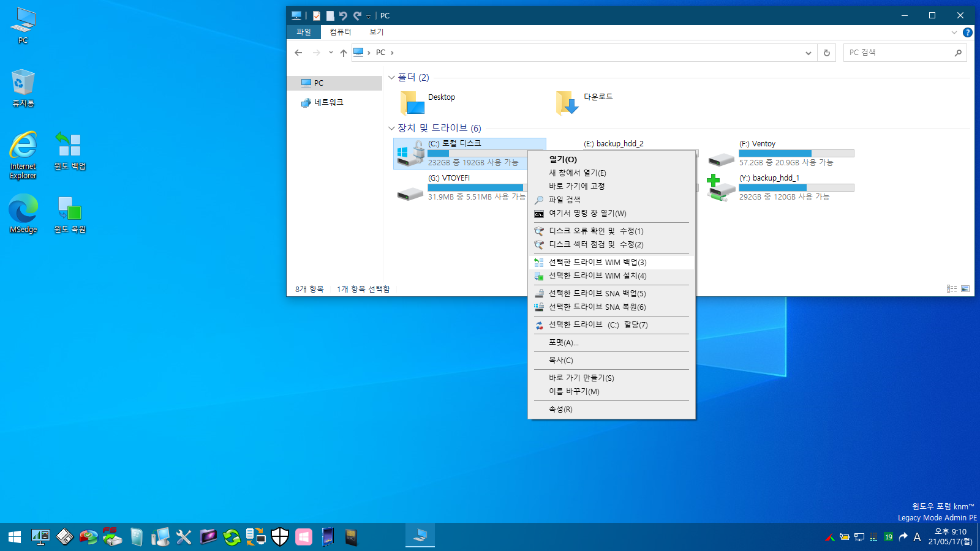Choose 선택한 드라이브 SNA 복원(6)
980x551 pixels.
point(611,307)
